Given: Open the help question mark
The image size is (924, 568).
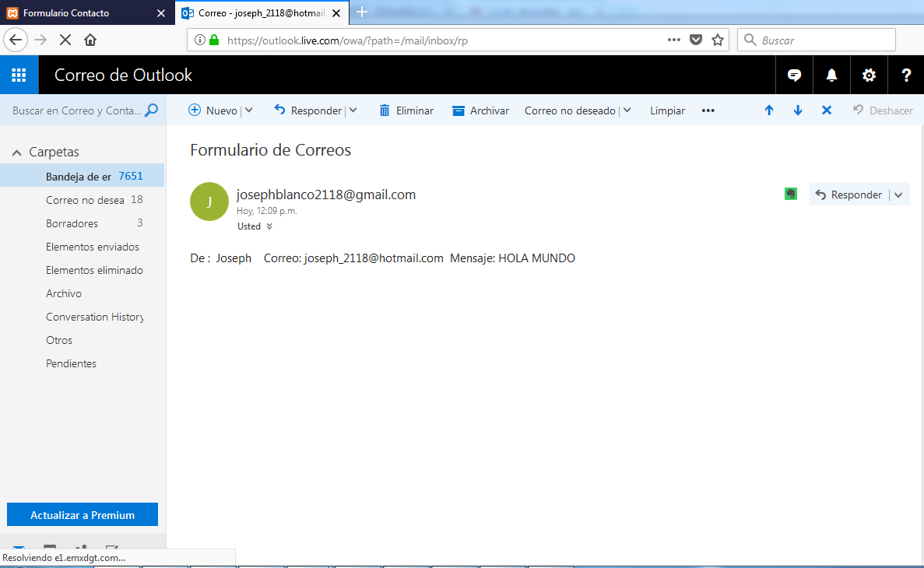Looking at the screenshot, I should click(906, 75).
